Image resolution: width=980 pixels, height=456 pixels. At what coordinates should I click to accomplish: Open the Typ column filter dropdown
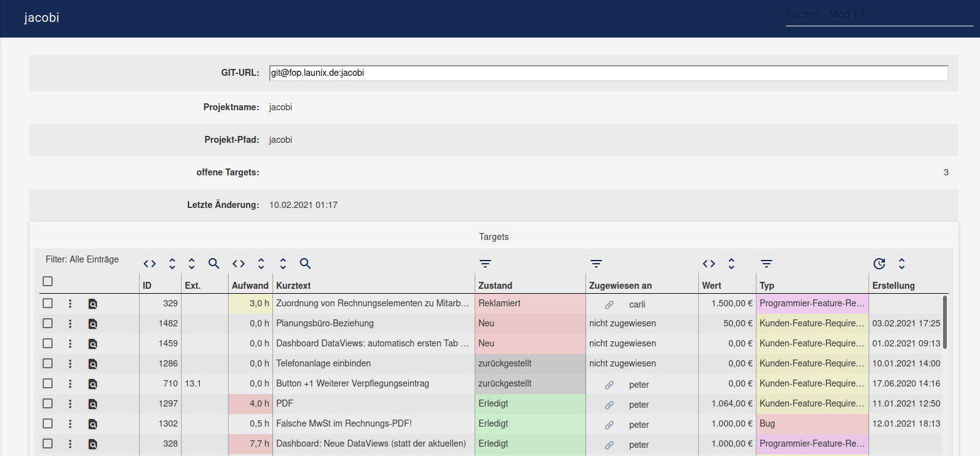coord(767,264)
